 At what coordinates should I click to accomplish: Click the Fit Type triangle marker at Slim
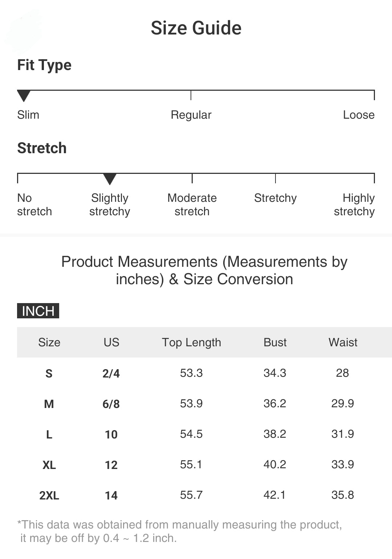click(24, 96)
